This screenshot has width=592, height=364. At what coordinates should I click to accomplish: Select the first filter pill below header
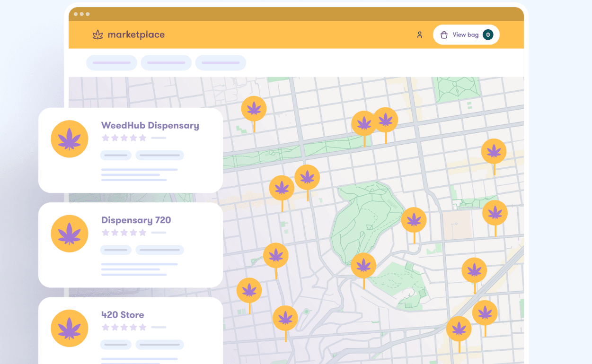112,63
